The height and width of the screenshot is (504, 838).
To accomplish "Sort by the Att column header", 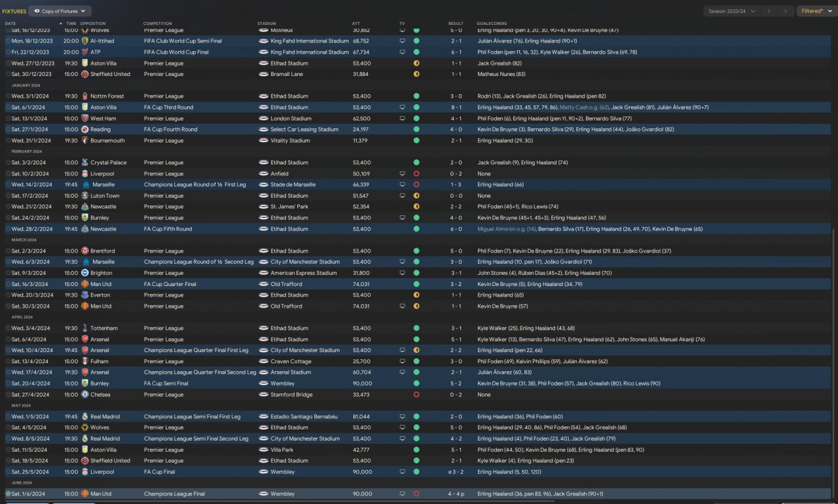I will (356, 24).
